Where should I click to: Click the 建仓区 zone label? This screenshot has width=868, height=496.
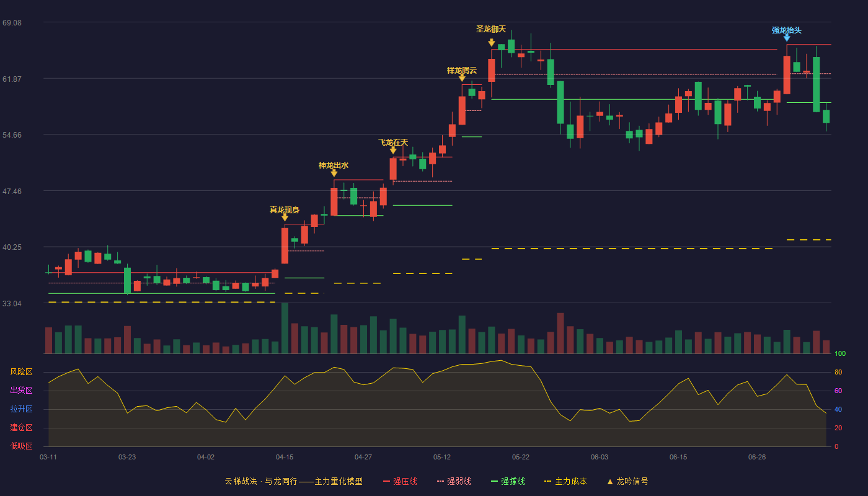click(x=21, y=428)
